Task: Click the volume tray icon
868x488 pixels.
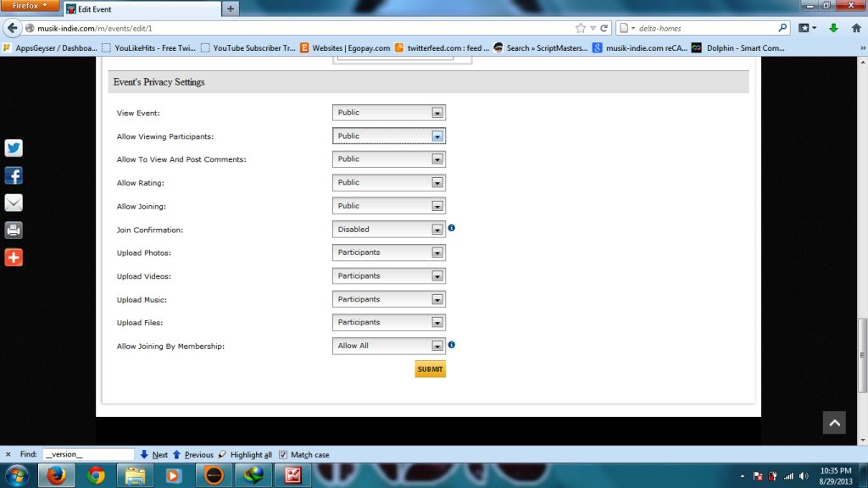Action: 804,476
